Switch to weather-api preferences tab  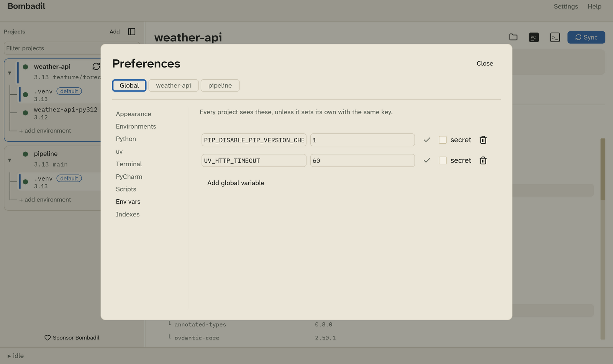pos(174,85)
